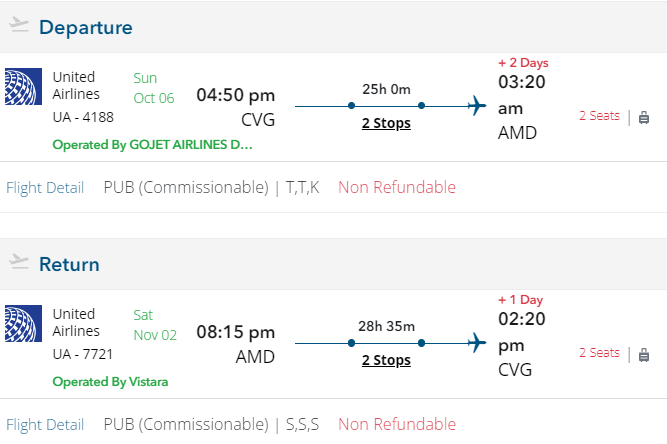Click Non Refundable on return fare

pos(397,424)
